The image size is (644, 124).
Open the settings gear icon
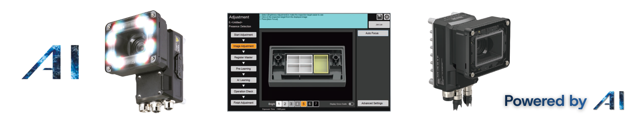[x=386, y=17]
